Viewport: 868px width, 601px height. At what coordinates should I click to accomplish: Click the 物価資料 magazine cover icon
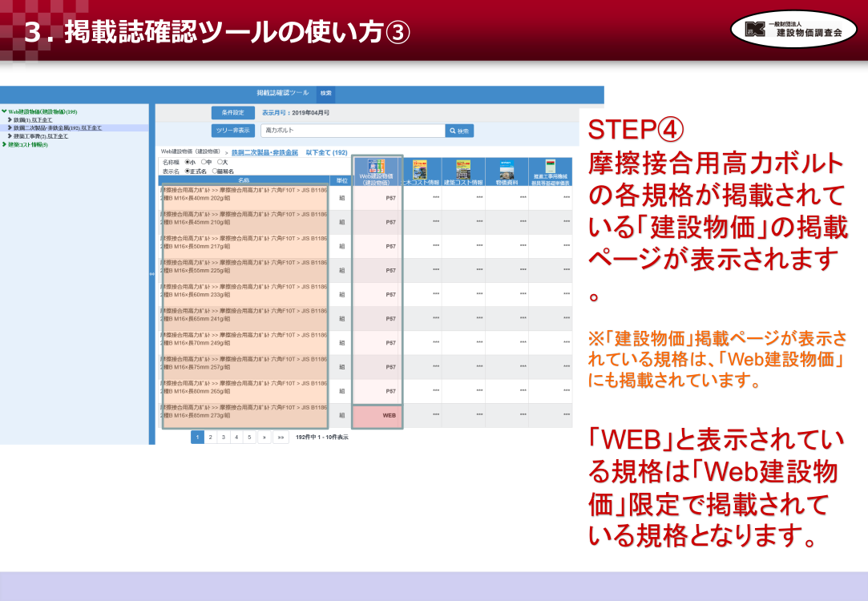point(507,169)
